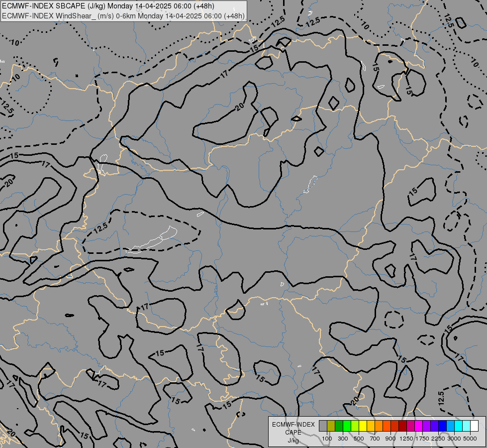
Task: Click the legend value 3000
Action: pyautogui.click(x=454, y=439)
